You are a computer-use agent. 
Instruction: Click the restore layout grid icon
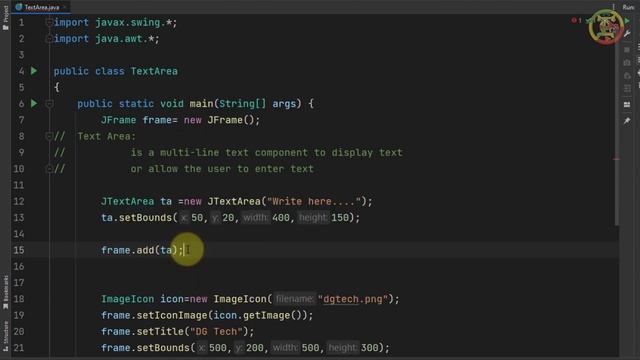click(627, 104)
